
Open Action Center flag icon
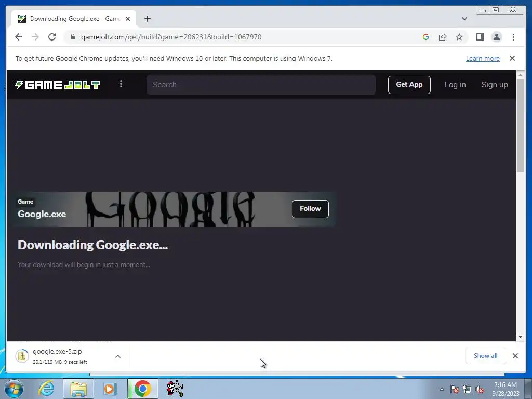point(455,389)
